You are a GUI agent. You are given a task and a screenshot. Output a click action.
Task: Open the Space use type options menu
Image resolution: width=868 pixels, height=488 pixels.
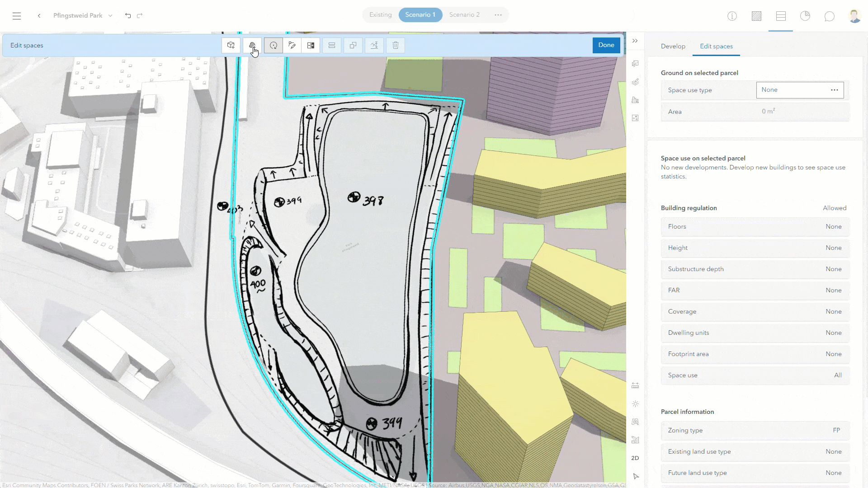pos(834,90)
